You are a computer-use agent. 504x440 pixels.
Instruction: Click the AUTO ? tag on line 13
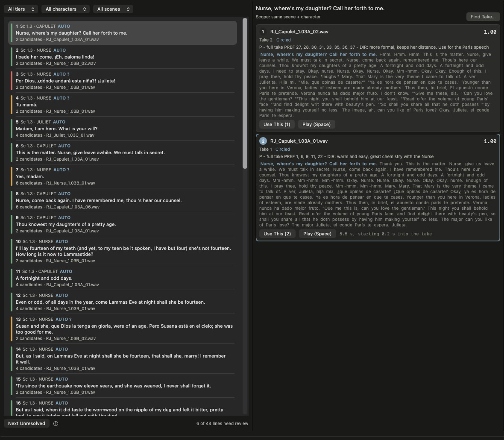(64, 319)
